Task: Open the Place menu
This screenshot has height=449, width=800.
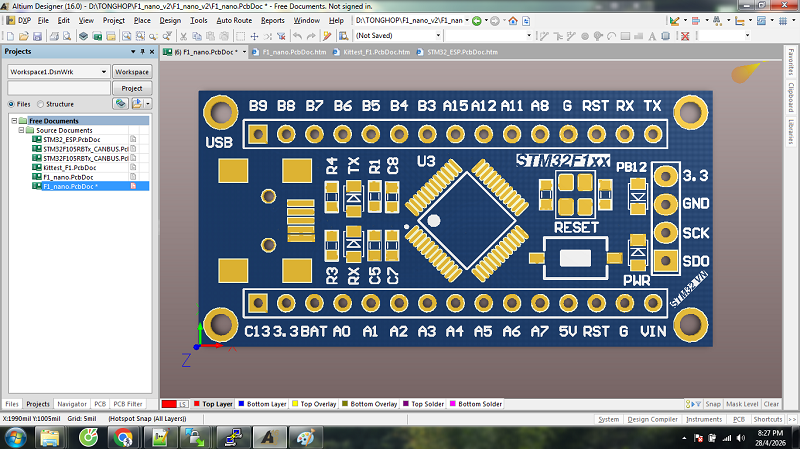Action: (x=142, y=20)
